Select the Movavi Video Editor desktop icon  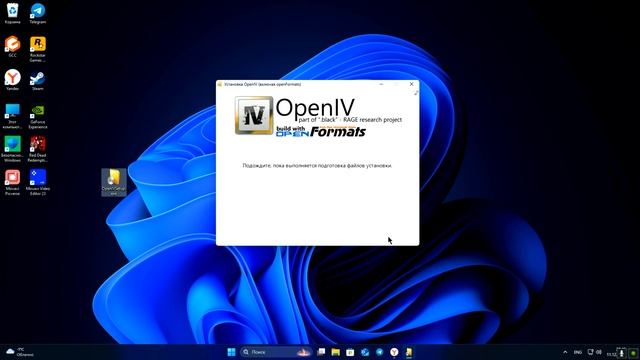click(38, 182)
